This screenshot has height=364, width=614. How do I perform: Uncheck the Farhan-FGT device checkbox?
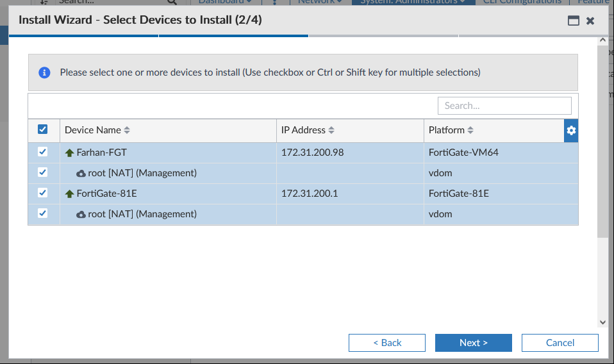43,153
